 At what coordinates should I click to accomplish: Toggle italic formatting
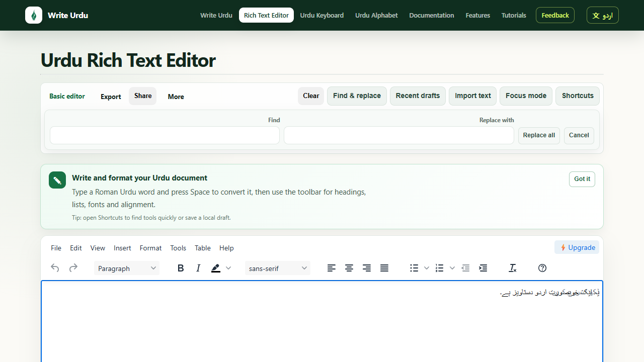(198, 268)
